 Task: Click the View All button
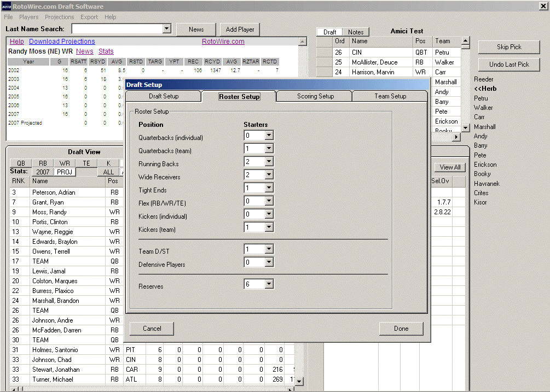pyautogui.click(x=450, y=167)
